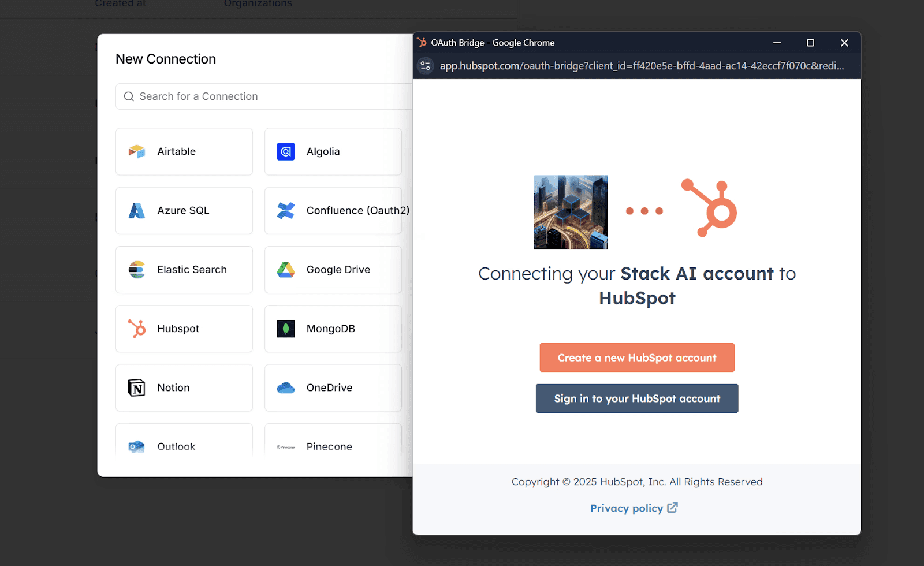The image size is (924, 566).
Task: Pick the Pinecone connection label
Action: (329, 447)
